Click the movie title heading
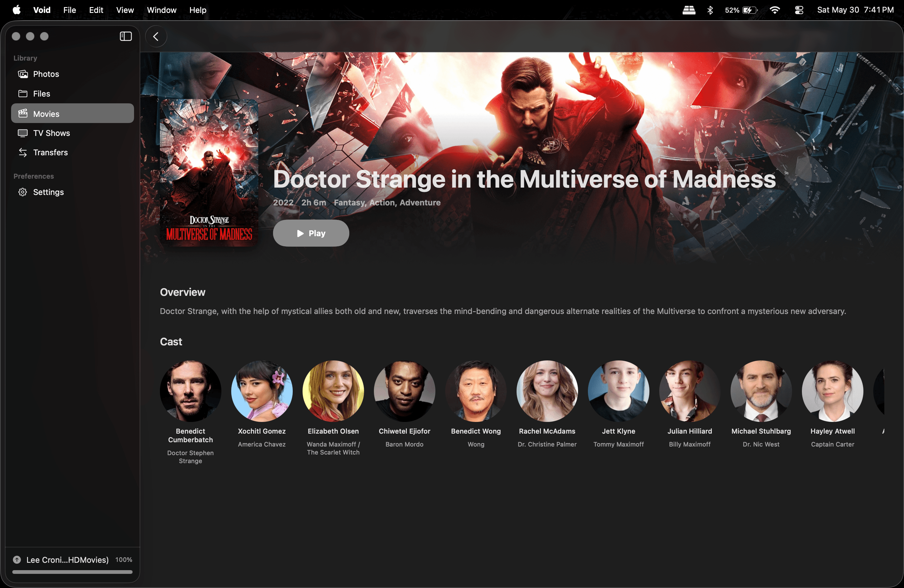 pyautogui.click(x=525, y=179)
